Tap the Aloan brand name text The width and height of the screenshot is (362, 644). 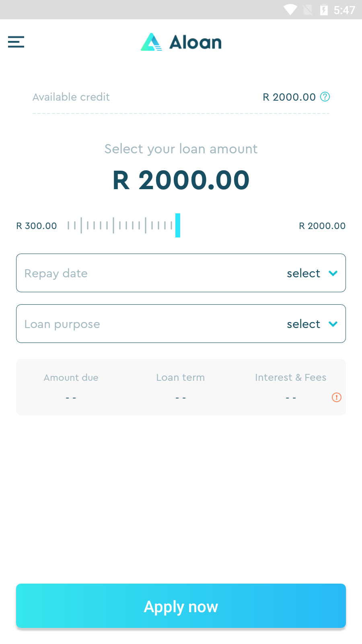(x=195, y=42)
